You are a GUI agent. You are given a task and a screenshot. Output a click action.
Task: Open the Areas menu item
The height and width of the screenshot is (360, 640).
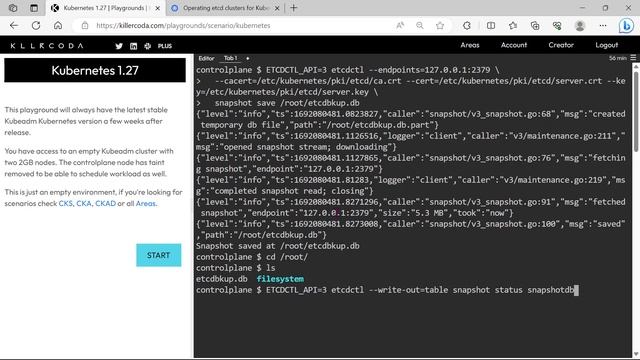(x=470, y=45)
